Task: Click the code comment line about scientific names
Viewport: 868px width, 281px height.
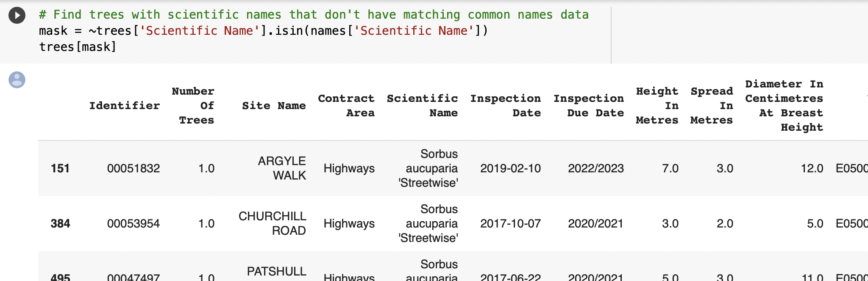Action: point(314,15)
